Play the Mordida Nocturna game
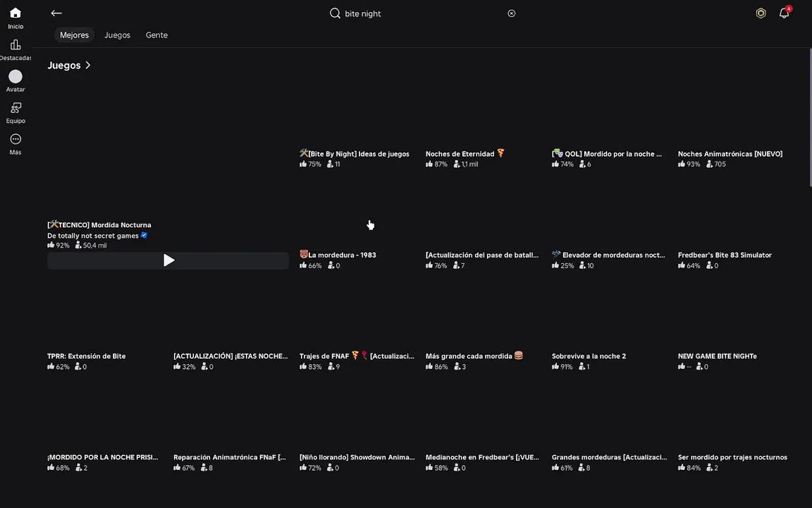 click(x=168, y=260)
